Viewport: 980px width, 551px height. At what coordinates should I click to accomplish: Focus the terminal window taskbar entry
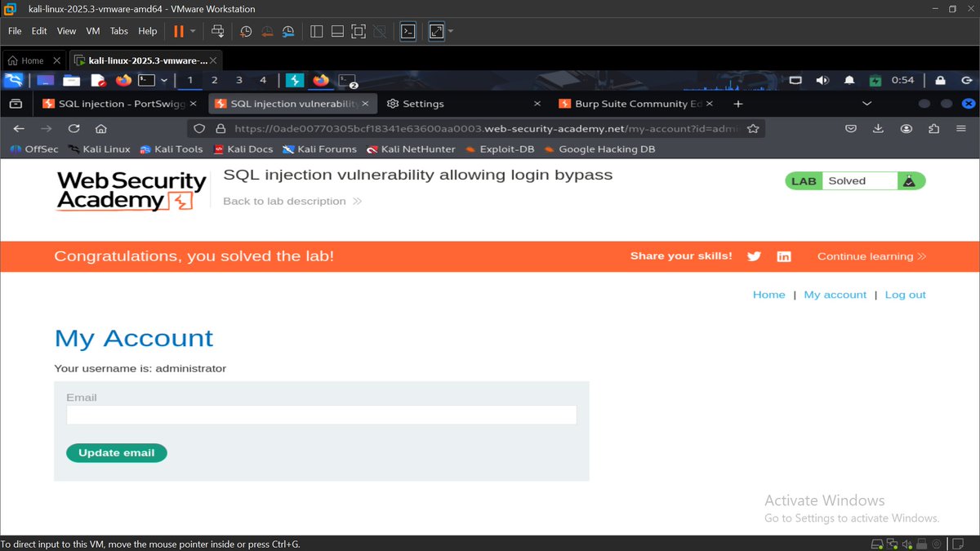348,80
